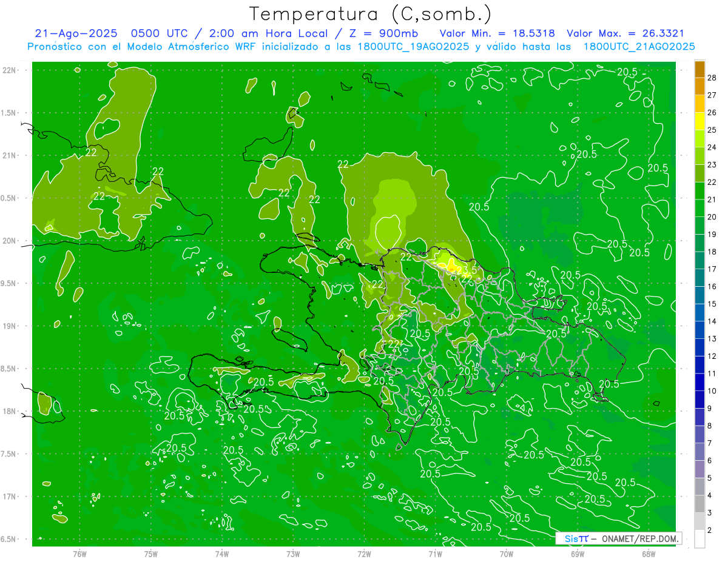Click the "74W" longitude axis label

221,554
